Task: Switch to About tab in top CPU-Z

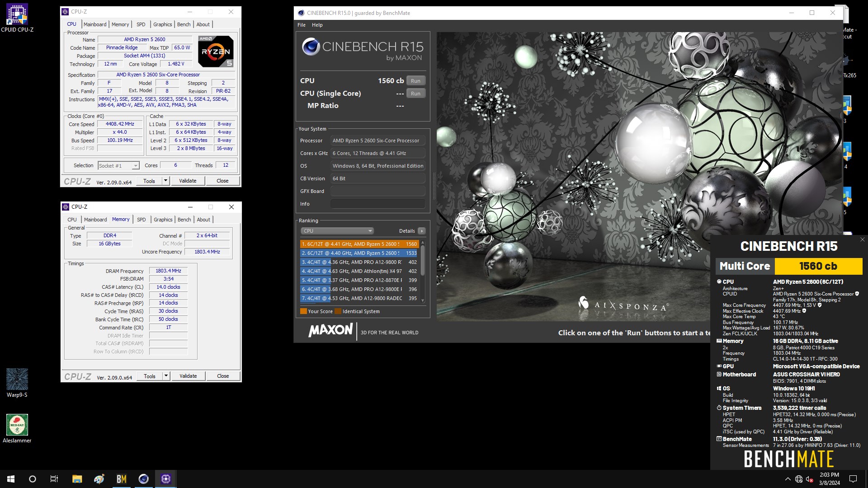Action: [203, 24]
